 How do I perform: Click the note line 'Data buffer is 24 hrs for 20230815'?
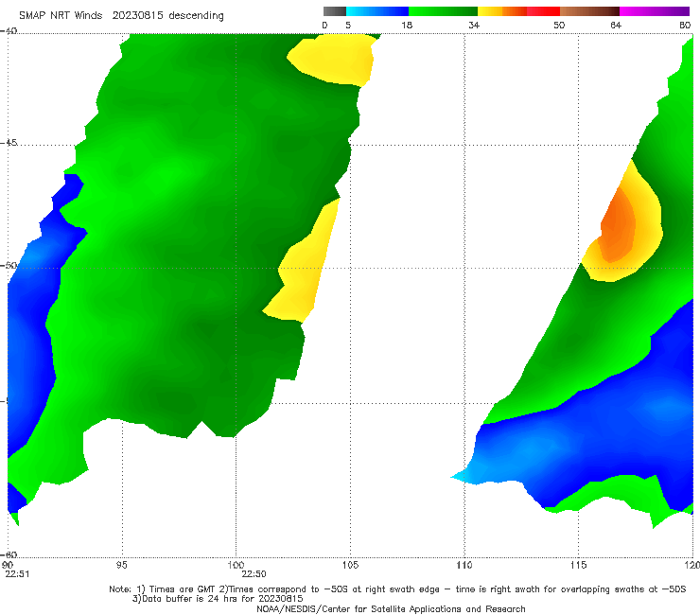[x=218, y=599]
